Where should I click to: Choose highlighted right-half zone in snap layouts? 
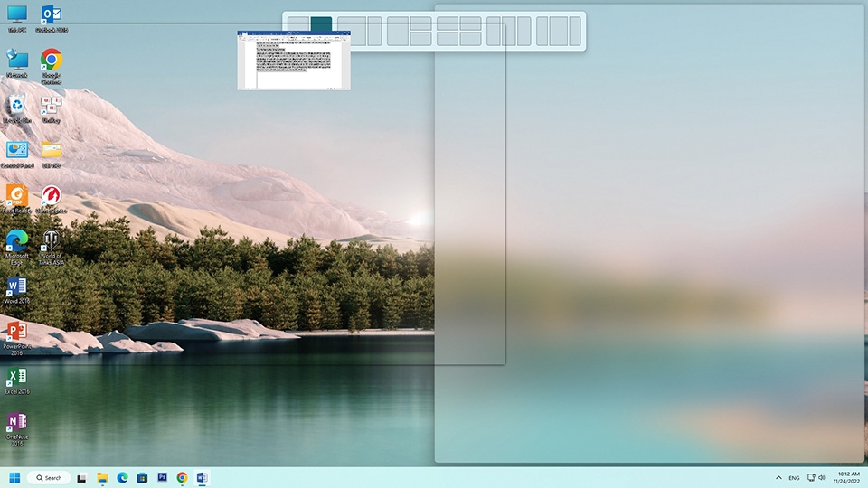[x=321, y=23]
